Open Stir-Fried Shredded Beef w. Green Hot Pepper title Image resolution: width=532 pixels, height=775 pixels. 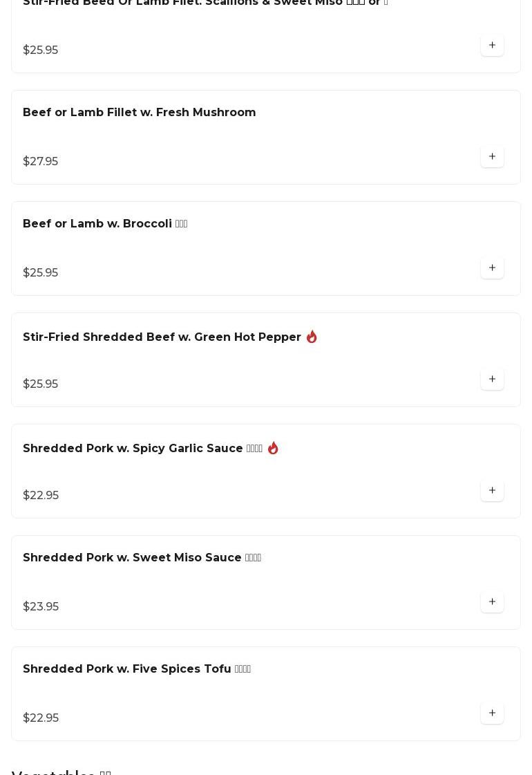(162, 337)
